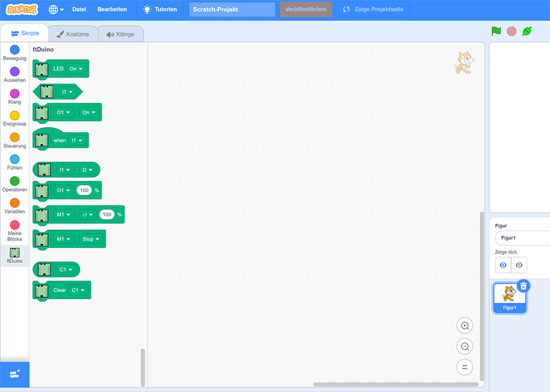Open the add extension button

[15, 374]
